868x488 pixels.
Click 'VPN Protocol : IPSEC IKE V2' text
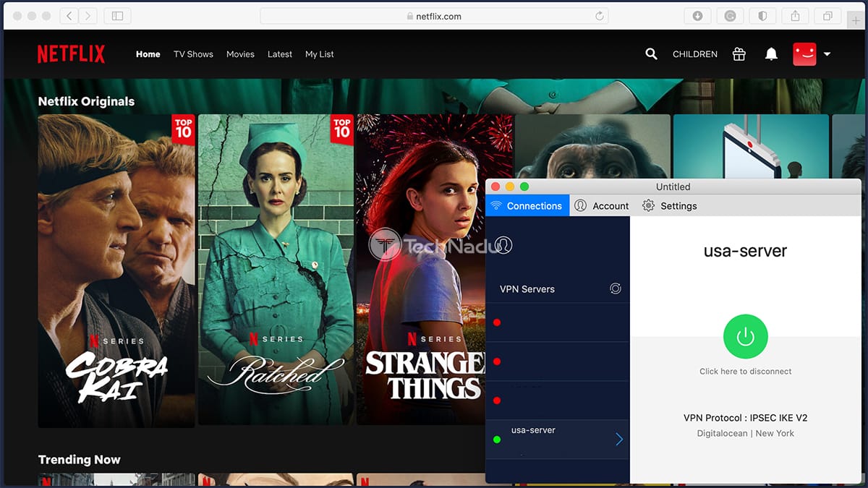pos(745,418)
